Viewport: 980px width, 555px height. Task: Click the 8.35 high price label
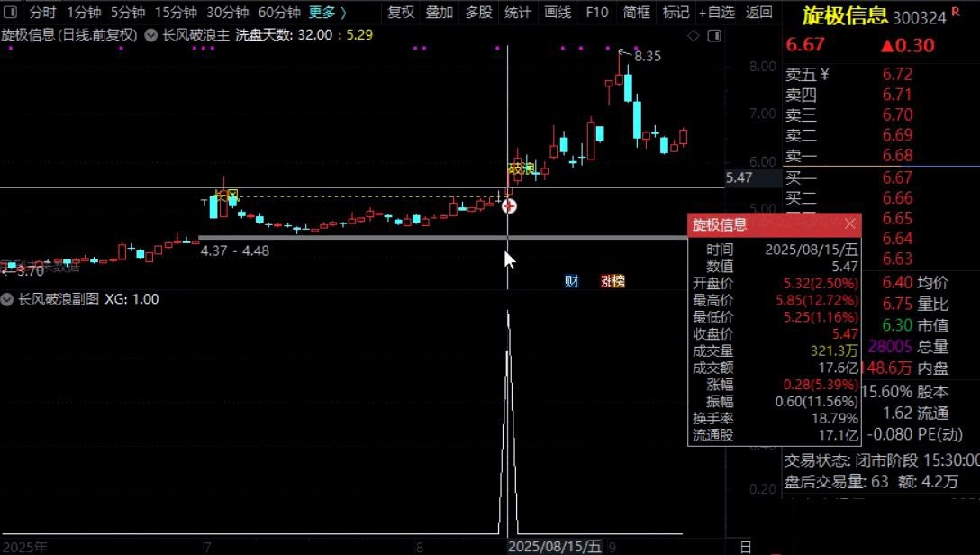[648, 56]
